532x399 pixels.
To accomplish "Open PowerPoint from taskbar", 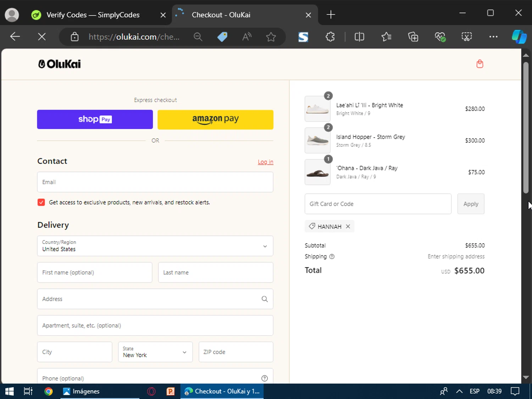I will click(x=171, y=391).
